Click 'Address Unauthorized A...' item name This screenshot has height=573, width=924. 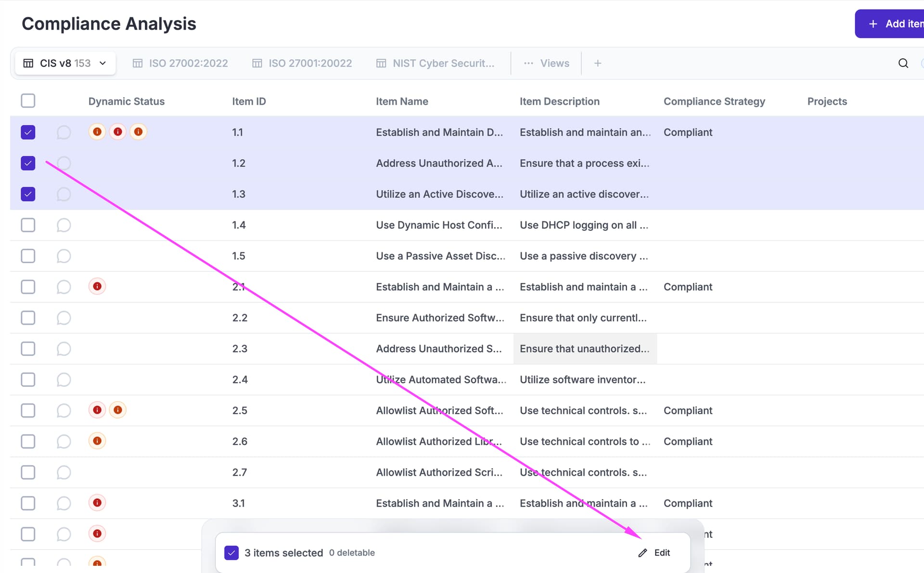(x=439, y=163)
